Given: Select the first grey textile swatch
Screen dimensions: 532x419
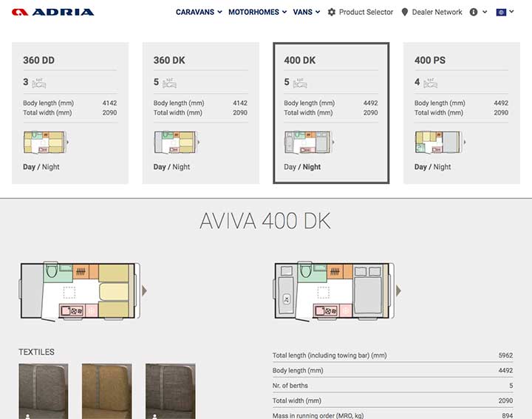Looking at the screenshot, I should (44, 391).
